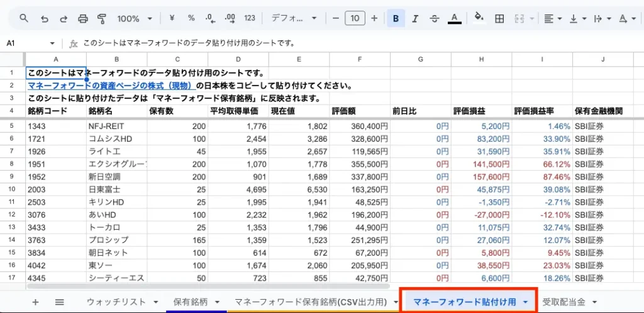Open the vertical align dropdown

pos(579,18)
